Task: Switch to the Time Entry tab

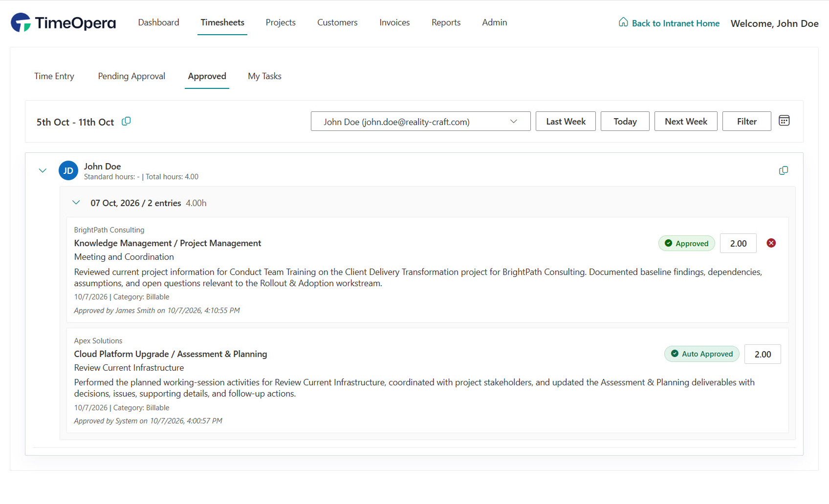Action: pos(54,76)
